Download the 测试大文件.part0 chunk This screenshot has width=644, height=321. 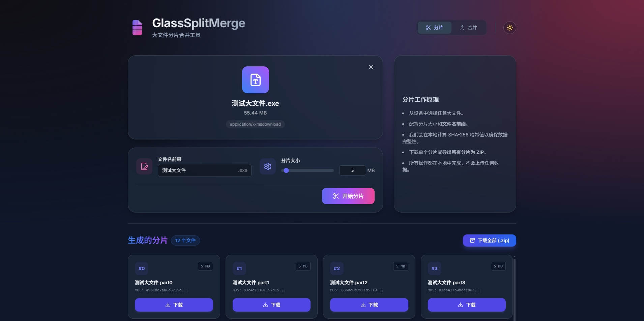pos(174,305)
